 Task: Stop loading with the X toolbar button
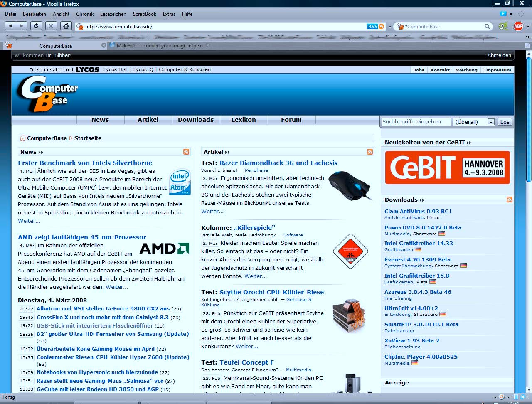click(x=51, y=26)
